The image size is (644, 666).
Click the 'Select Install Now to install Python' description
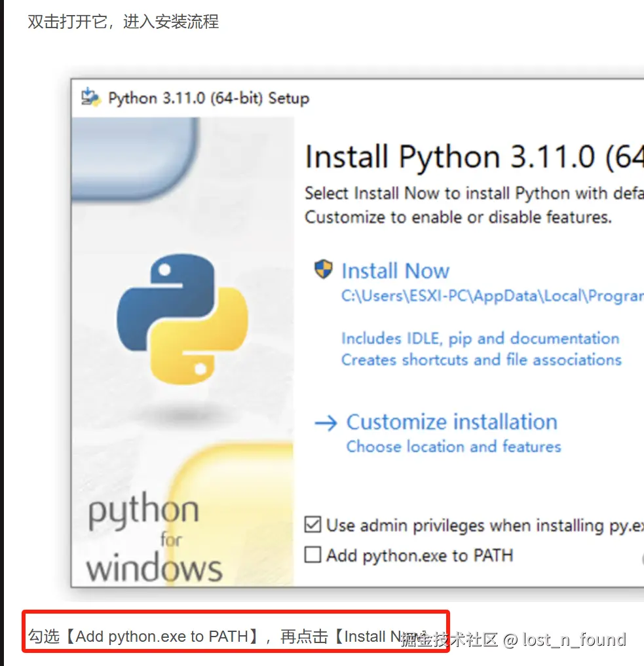474,193
